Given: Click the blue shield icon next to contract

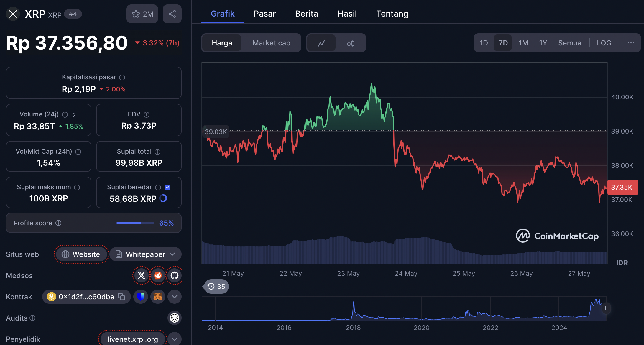Looking at the screenshot, I should click(x=141, y=297).
